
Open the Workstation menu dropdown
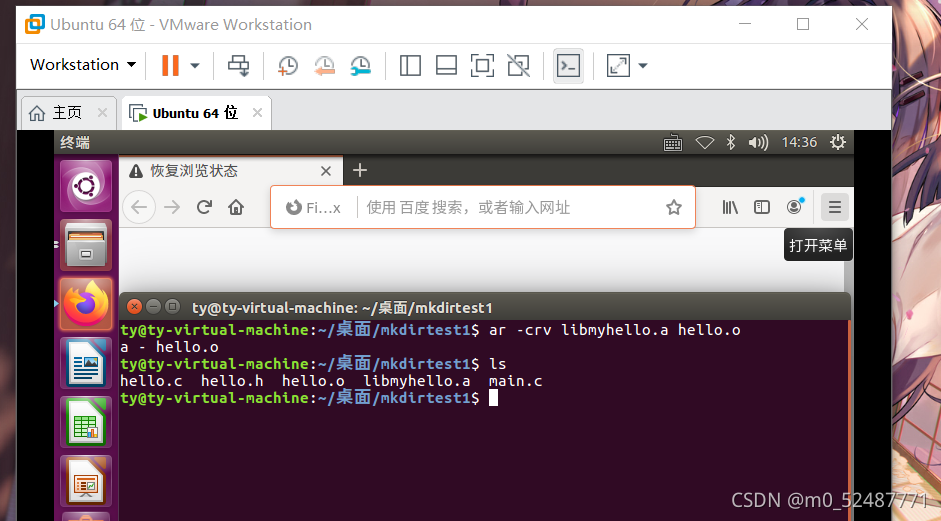pyautogui.click(x=83, y=65)
